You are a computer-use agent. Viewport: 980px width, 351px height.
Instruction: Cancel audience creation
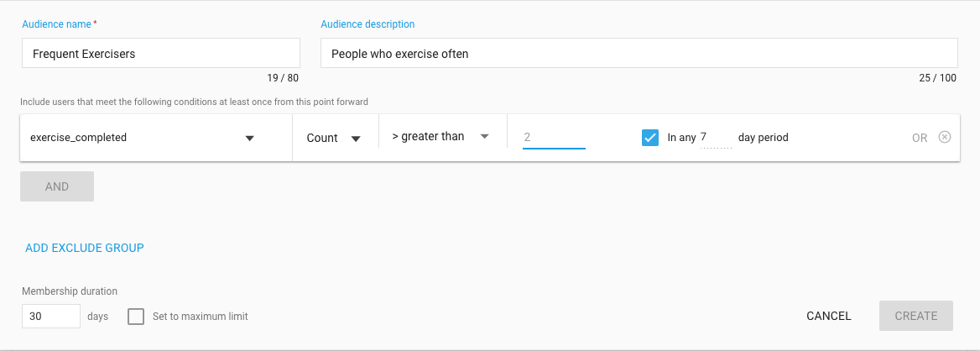tap(829, 316)
